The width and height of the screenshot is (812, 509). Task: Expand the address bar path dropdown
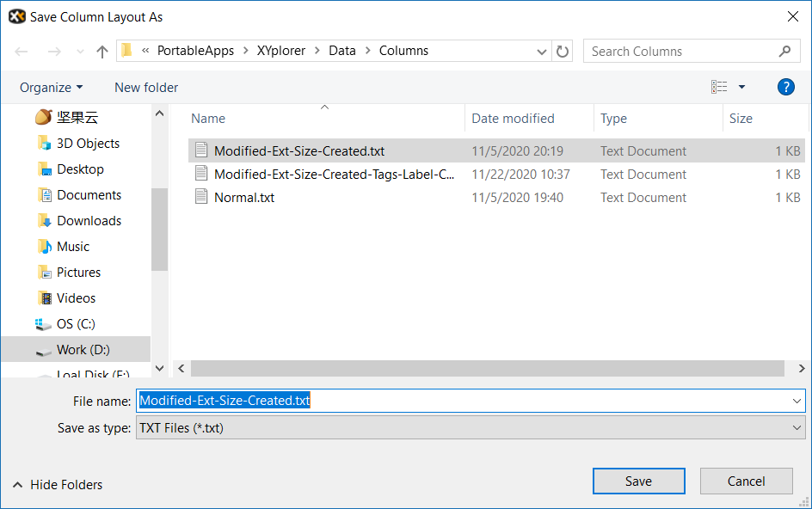[542, 52]
